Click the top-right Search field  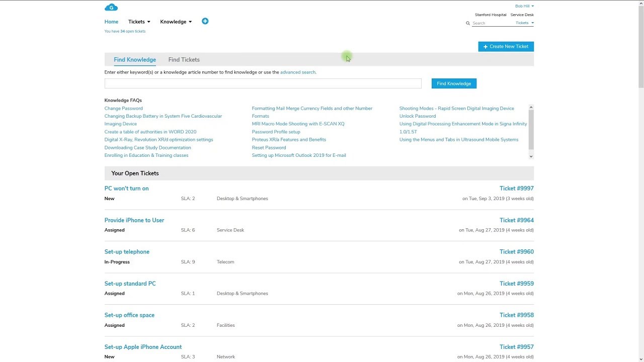pos(493,23)
